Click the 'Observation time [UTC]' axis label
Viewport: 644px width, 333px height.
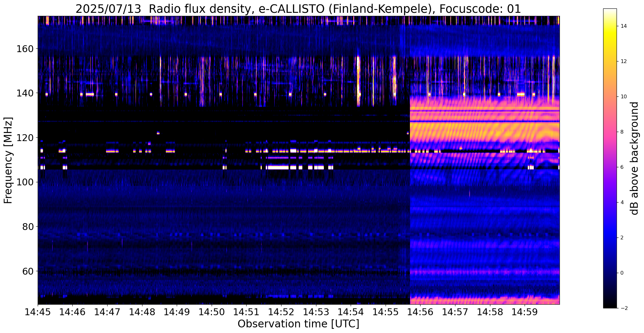(x=298, y=324)
